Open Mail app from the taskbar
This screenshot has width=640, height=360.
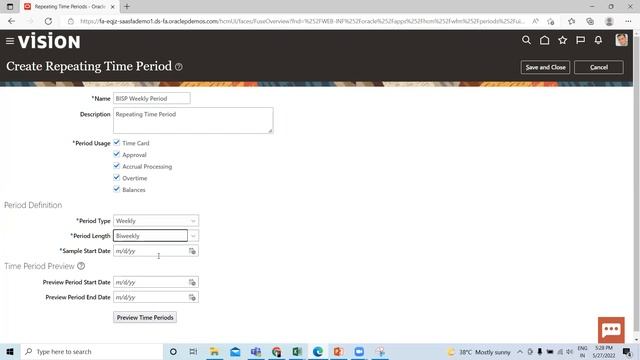(x=235, y=351)
